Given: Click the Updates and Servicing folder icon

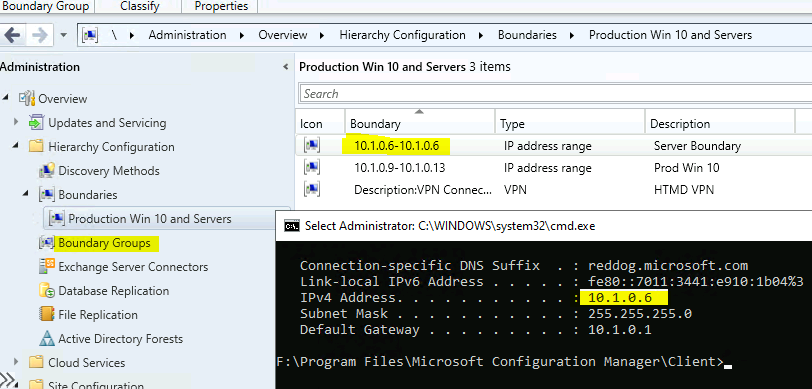Looking at the screenshot, I should tap(36, 122).
